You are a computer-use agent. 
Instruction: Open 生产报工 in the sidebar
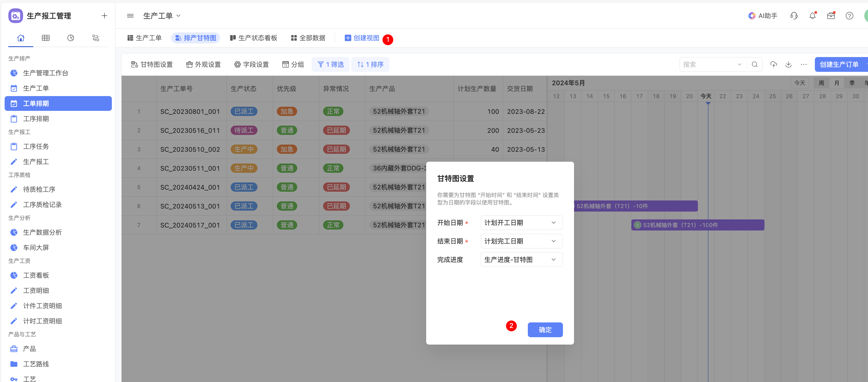pos(58,162)
